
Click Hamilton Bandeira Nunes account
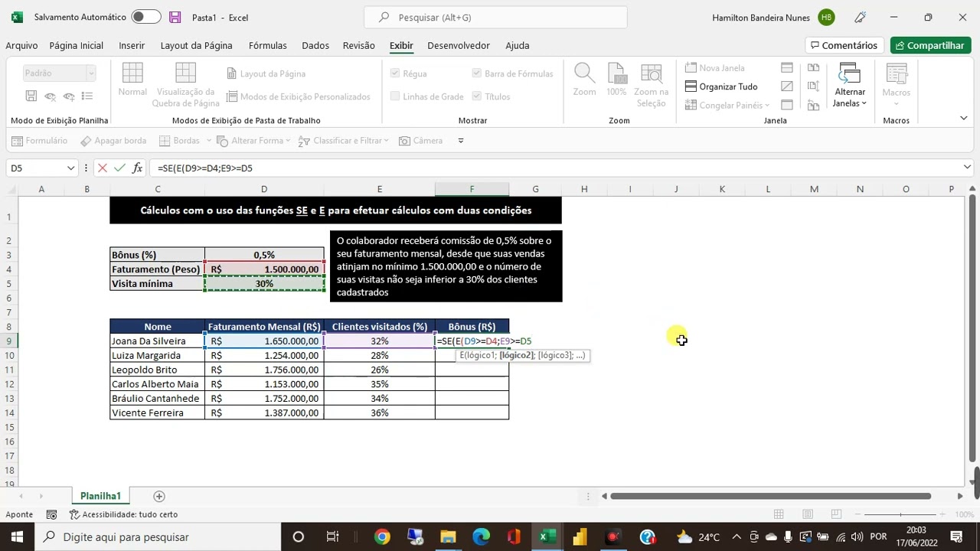tap(773, 17)
